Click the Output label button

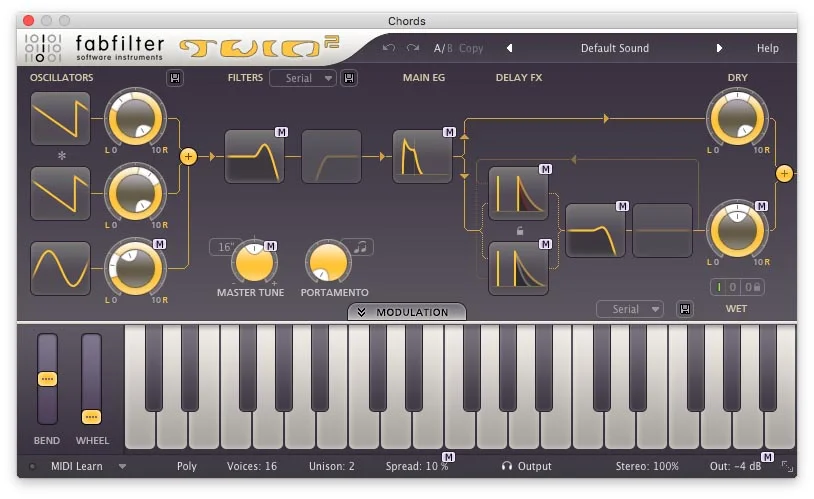pos(534,466)
